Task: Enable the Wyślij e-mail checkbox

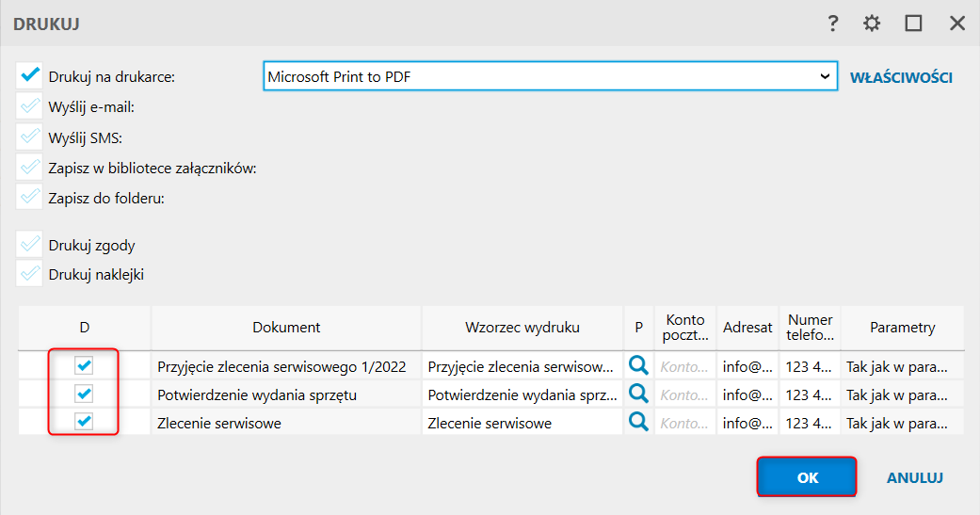Action: (30, 106)
